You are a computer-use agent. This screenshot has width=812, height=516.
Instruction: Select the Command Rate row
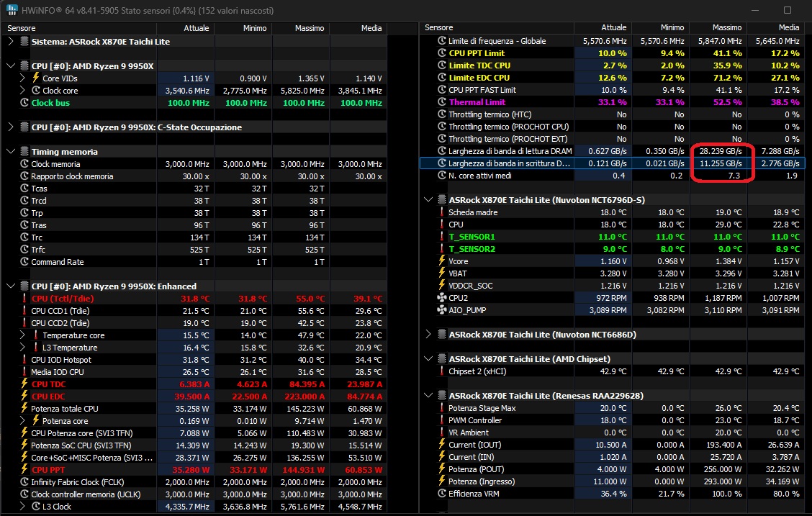click(x=194, y=262)
